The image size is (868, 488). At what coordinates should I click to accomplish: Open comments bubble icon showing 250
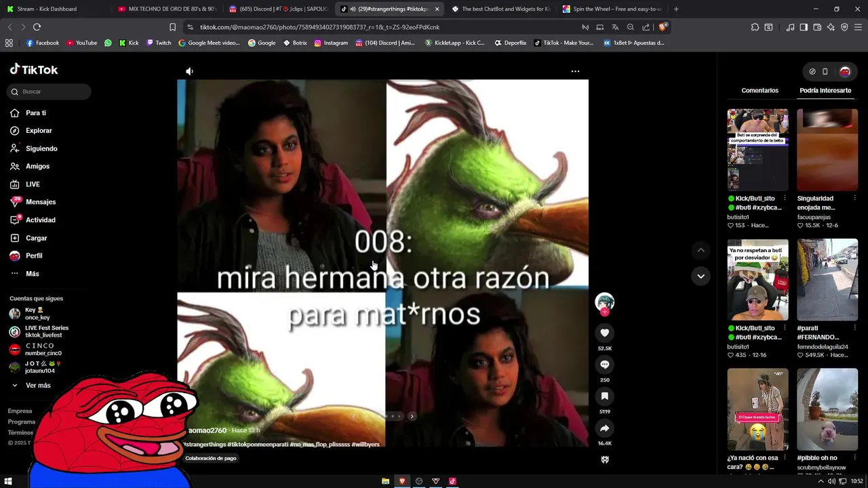tap(604, 365)
